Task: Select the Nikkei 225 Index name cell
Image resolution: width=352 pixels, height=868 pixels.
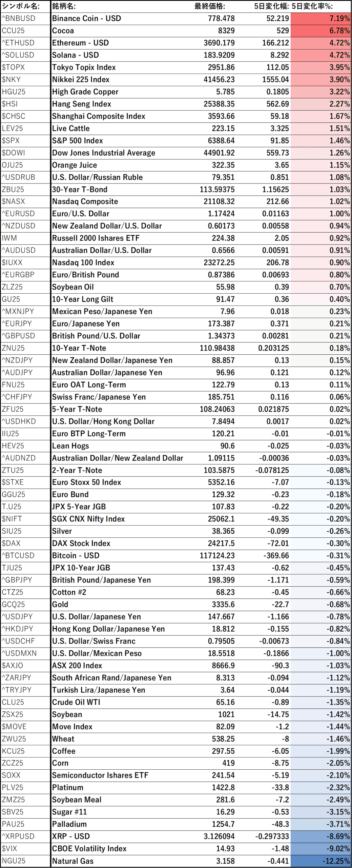Action: point(81,79)
